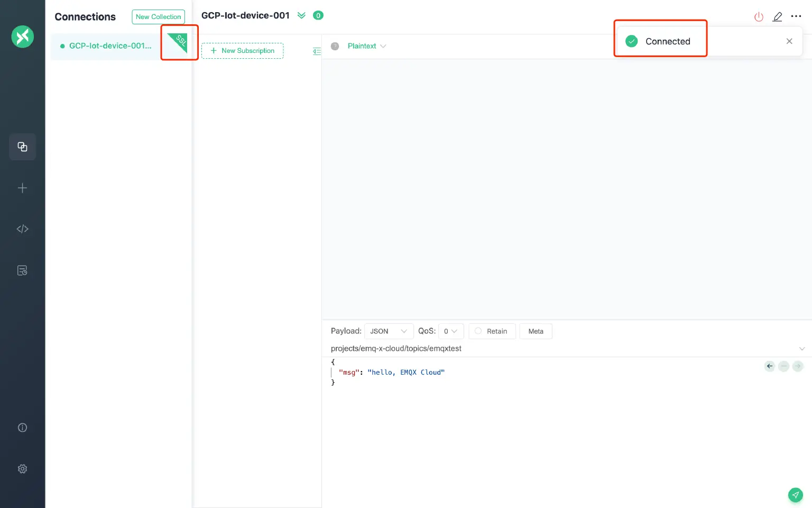This screenshot has height=508, width=812.
Task: Send message with green paper plane
Action: click(795, 495)
